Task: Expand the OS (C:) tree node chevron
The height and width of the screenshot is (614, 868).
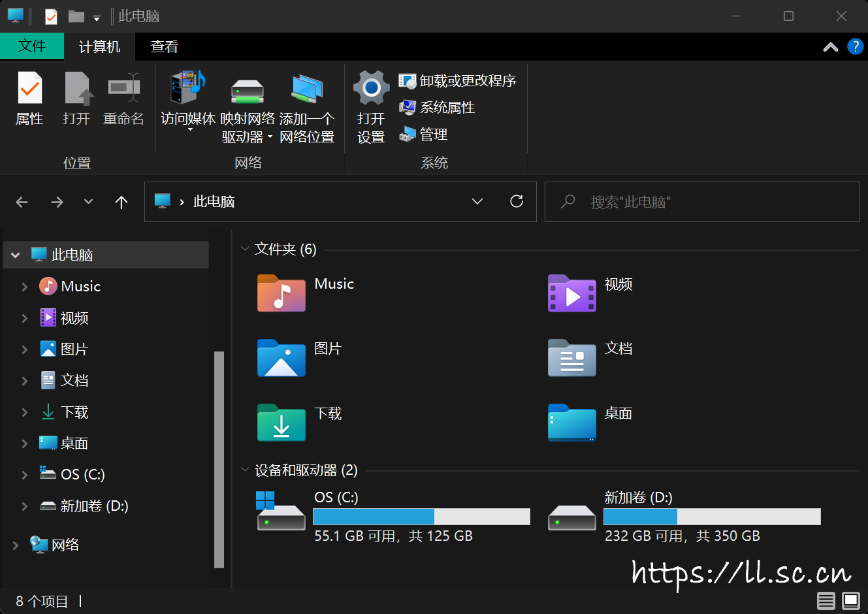Action: coord(25,475)
